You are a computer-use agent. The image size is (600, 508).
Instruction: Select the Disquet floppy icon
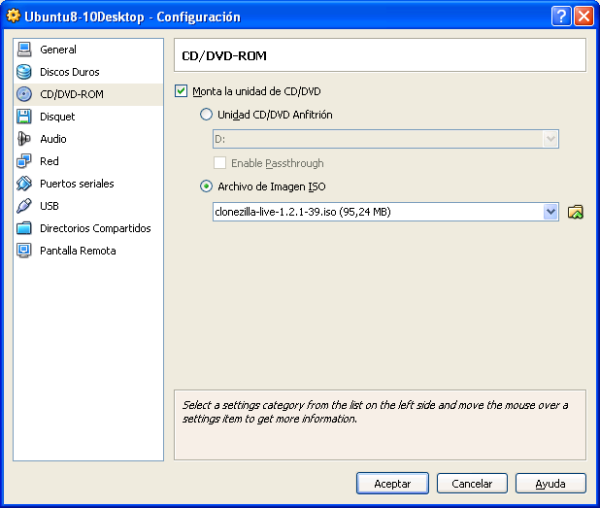coord(24,117)
